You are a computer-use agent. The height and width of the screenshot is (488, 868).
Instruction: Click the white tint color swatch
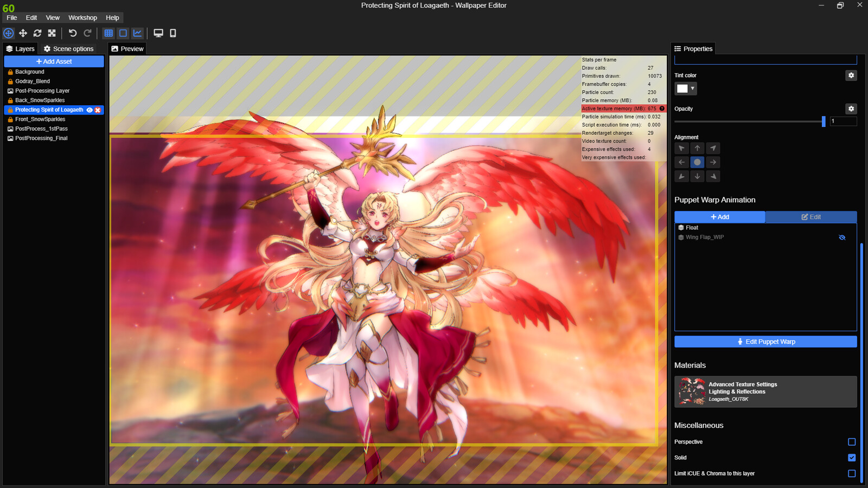tap(682, 88)
